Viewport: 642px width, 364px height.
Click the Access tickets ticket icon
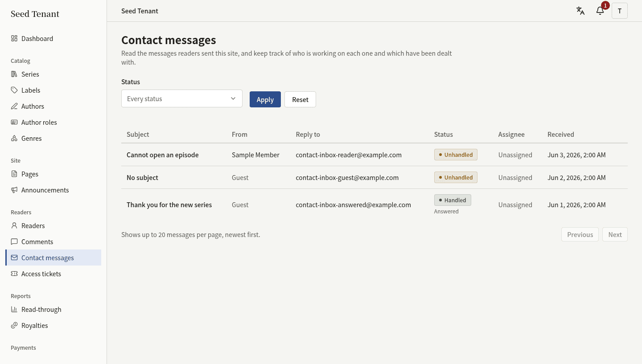pyautogui.click(x=14, y=274)
